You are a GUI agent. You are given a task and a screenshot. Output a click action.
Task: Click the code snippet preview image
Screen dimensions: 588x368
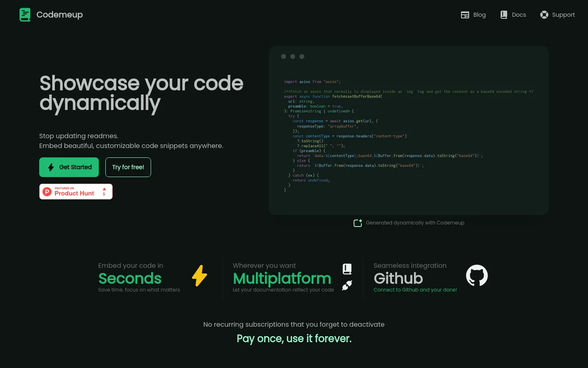[x=408, y=130]
